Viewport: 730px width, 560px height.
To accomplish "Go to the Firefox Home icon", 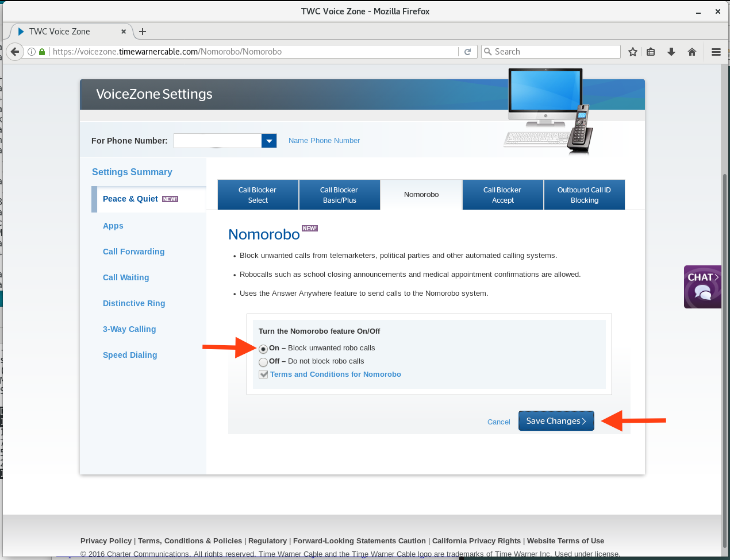I will tap(692, 52).
